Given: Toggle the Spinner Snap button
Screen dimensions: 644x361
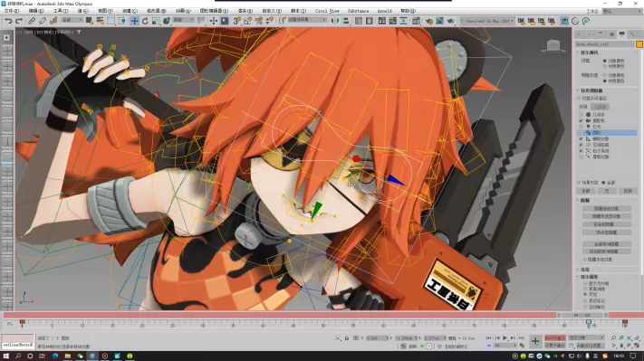Looking at the screenshot, I should (x=269, y=21).
